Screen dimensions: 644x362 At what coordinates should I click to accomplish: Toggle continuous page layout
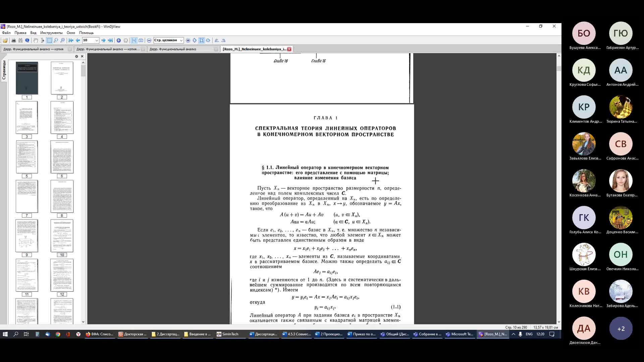[x=134, y=40]
